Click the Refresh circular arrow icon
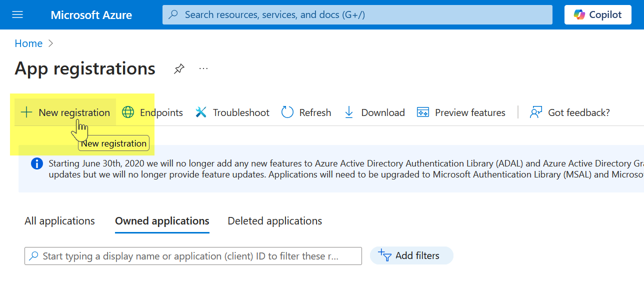644x285 pixels. (x=287, y=112)
